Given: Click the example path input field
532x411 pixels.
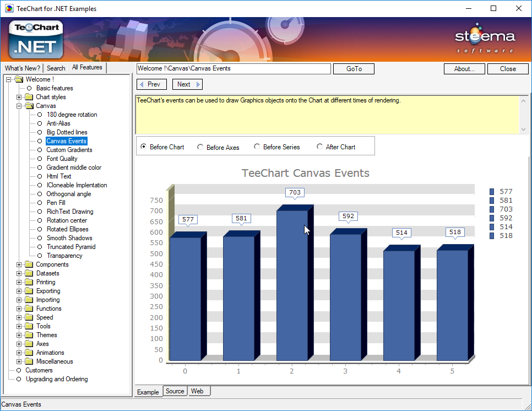Looking at the screenshot, I should pos(234,69).
